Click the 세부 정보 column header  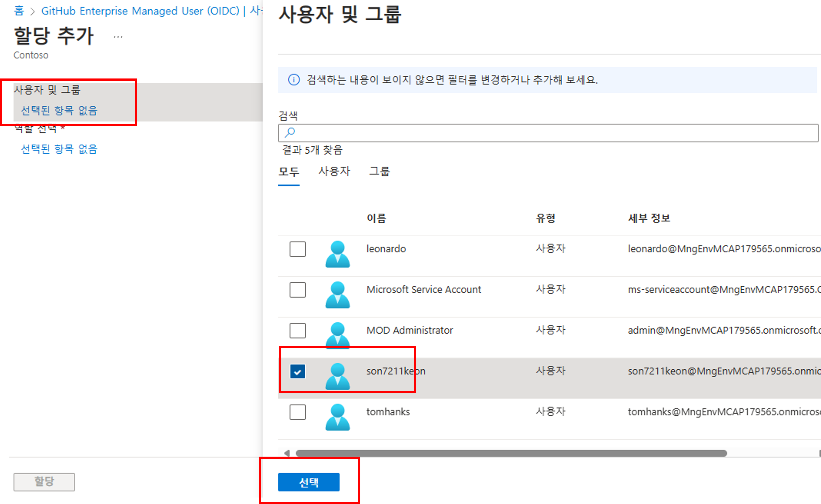point(649,218)
